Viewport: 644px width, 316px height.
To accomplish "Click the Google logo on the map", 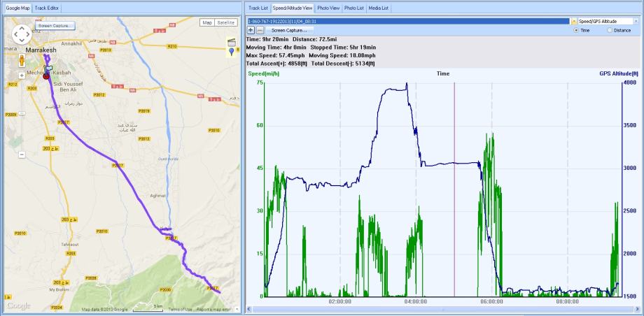I will pyautogui.click(x=18, y=306).
